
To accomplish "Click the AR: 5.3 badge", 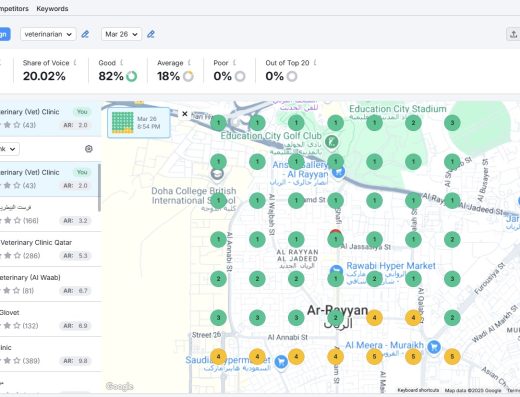I will click(x=75, y=256).
